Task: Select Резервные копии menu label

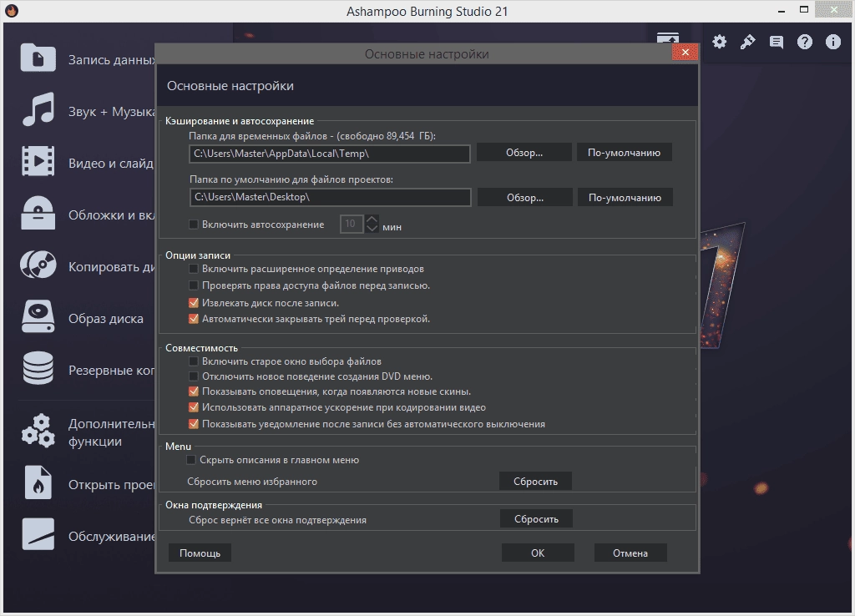Action: click(112, 370)
